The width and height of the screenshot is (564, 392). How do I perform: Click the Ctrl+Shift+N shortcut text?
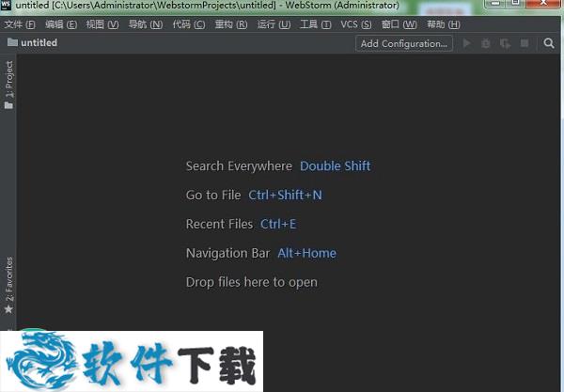pyautogui.click(x=285, y=195)
